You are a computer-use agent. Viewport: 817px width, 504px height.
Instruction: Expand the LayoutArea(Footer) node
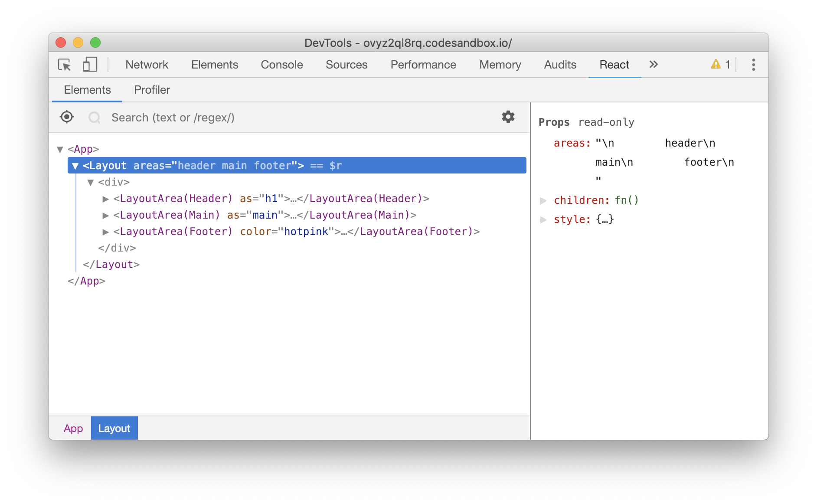click(x=105, y=232)
